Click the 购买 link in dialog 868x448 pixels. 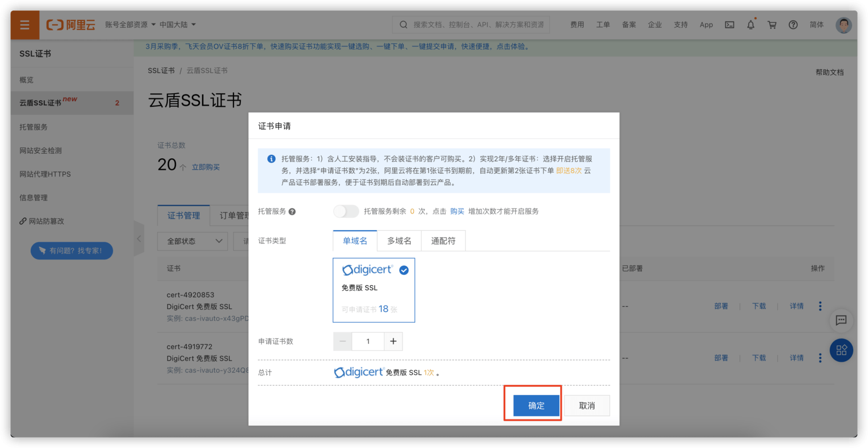pyautogui.click(x=457, y=211)
